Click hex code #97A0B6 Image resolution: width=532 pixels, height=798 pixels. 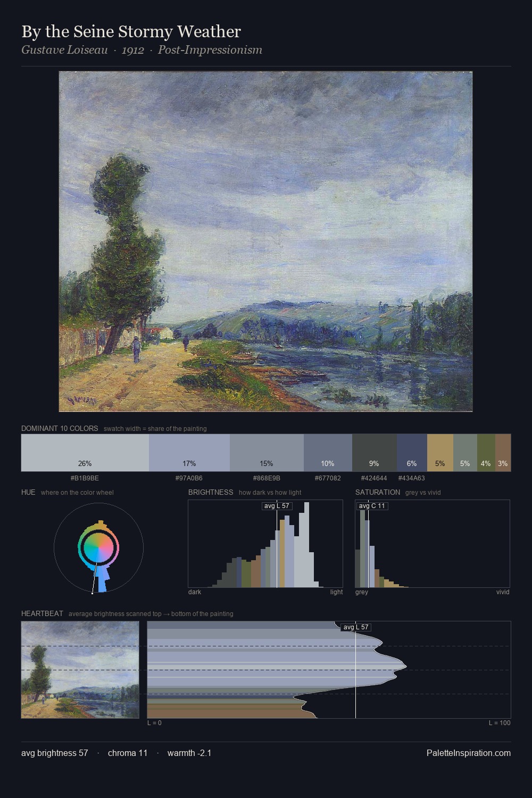pyautogui.click(x=189, y=478)
